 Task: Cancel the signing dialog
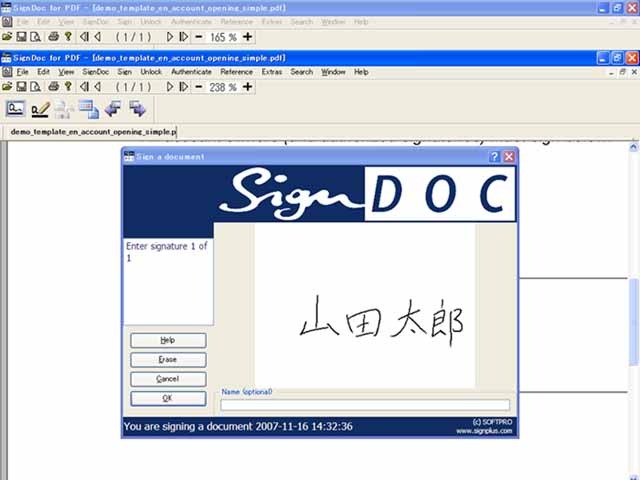point(168,379)
